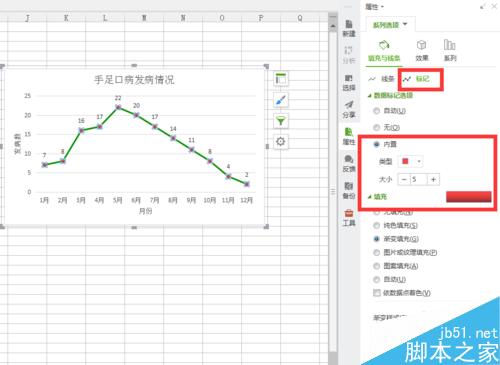This screenshot has height=365, width=500.
Task: Increase marker size with plus button
Action: pyautogui.click(x=433, y=180)
